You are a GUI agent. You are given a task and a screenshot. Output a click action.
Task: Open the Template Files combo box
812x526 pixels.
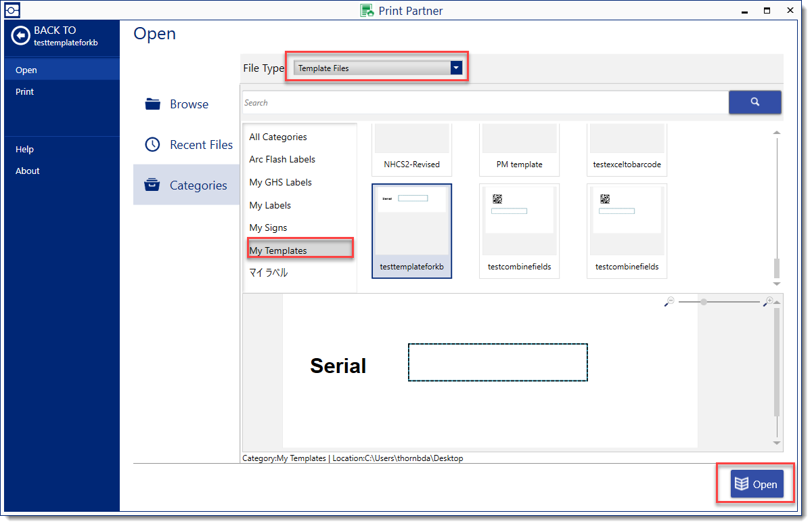(372, 68)
